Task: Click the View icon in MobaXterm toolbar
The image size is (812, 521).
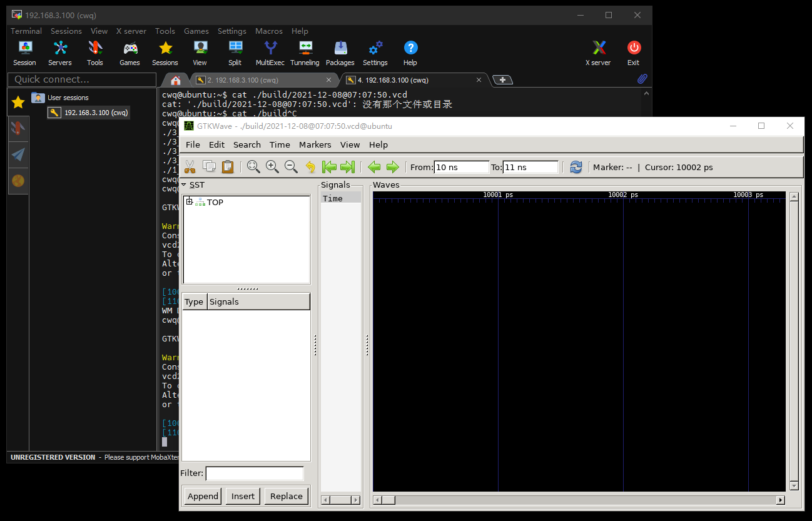Action: 200,53
